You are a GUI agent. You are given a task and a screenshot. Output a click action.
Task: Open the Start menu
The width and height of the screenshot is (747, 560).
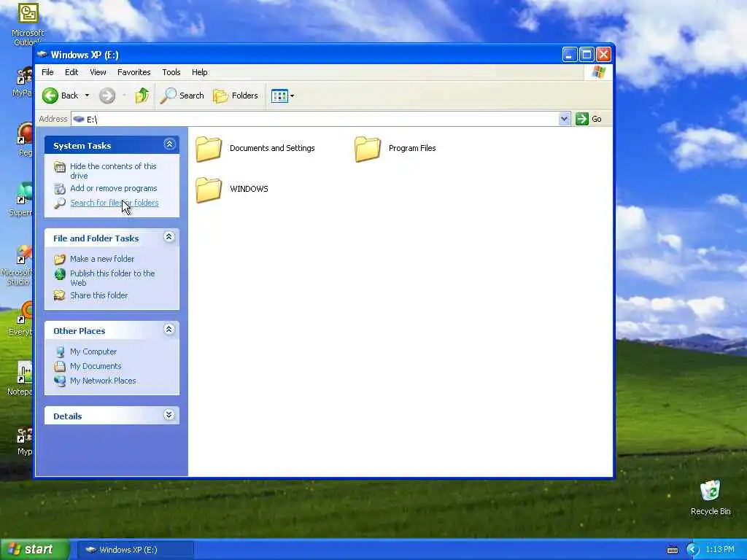[x=34, y=550]
